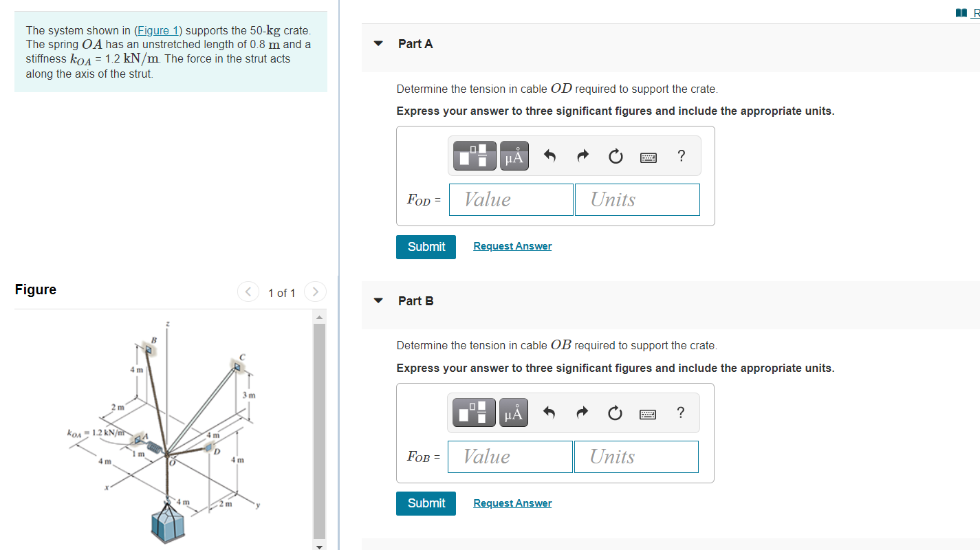Click the undo arrow in Part A answer box
The width and height of the screenshot is (980, 550).
(x=549, y=155)
